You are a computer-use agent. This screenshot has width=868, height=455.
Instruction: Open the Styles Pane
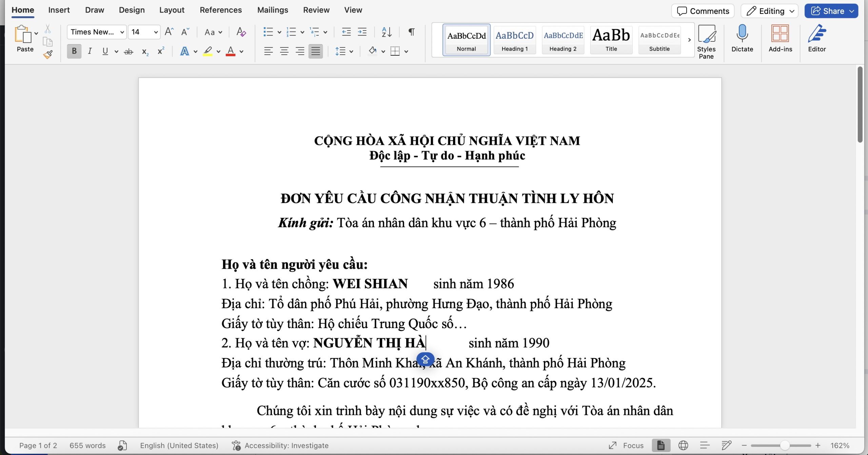tap(707, 40)
